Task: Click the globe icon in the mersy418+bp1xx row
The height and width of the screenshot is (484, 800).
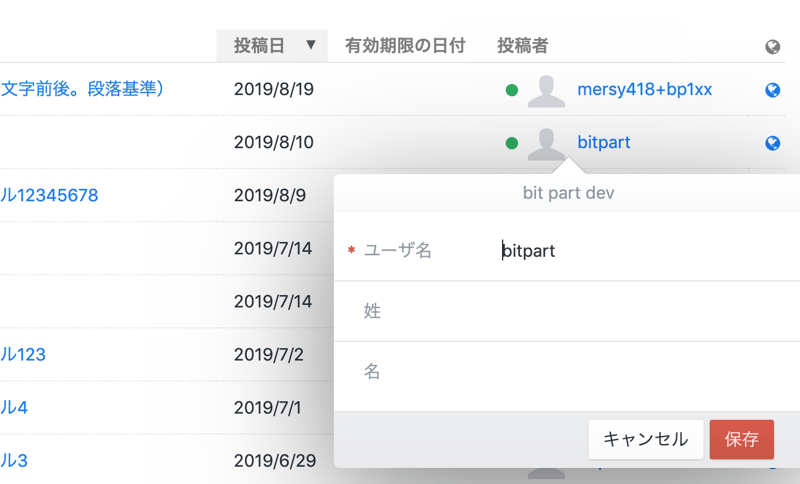Action: click(772, 90)
